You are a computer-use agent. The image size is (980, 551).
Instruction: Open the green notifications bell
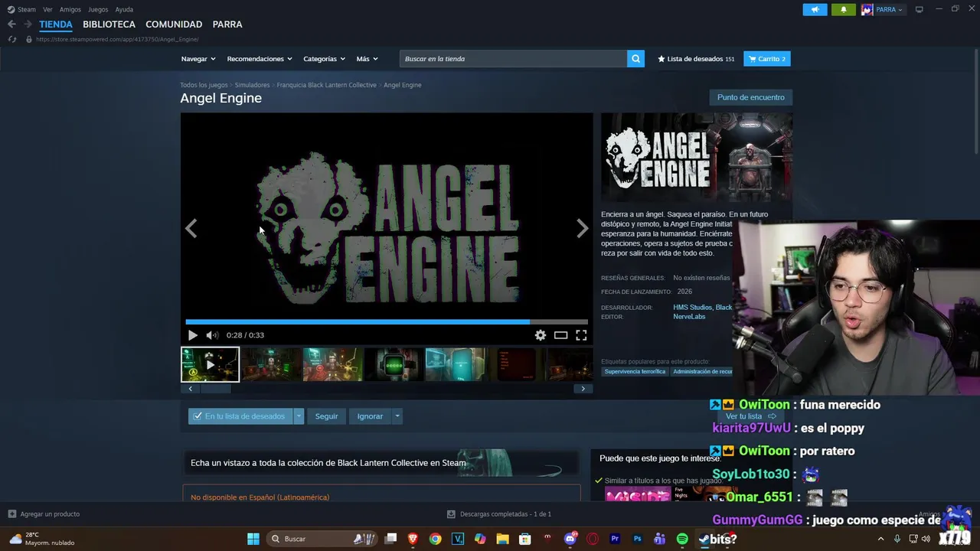pos(844,9)
